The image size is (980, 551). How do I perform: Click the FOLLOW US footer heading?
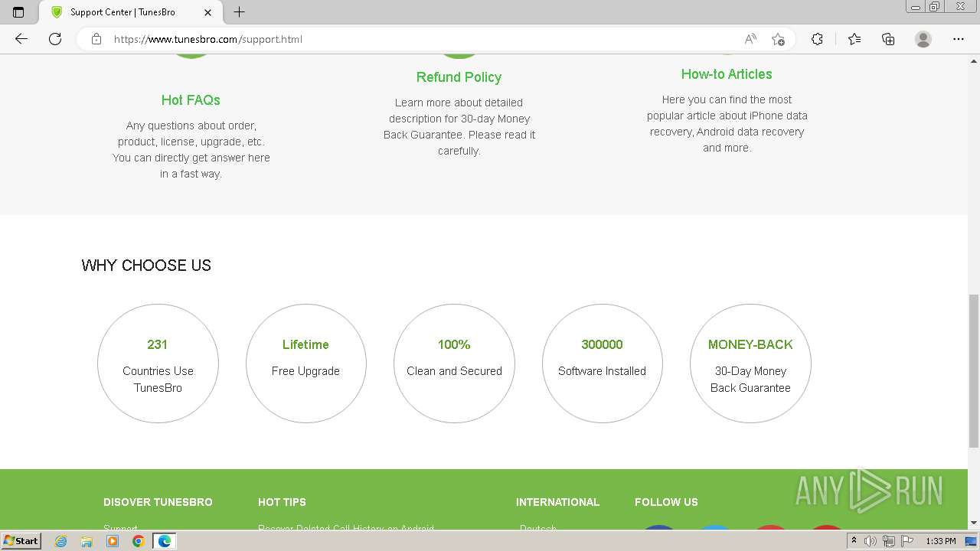[666, 502]
